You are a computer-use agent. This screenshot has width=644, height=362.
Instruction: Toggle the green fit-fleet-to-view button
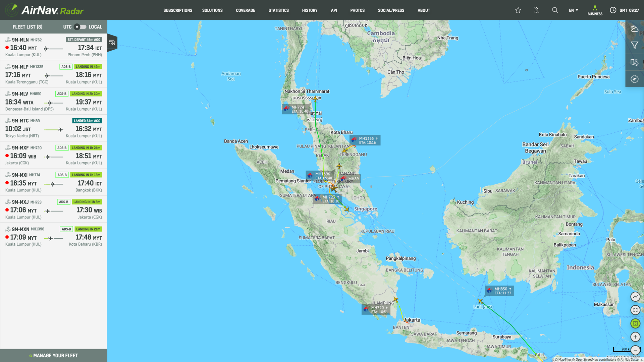point(635,323)
